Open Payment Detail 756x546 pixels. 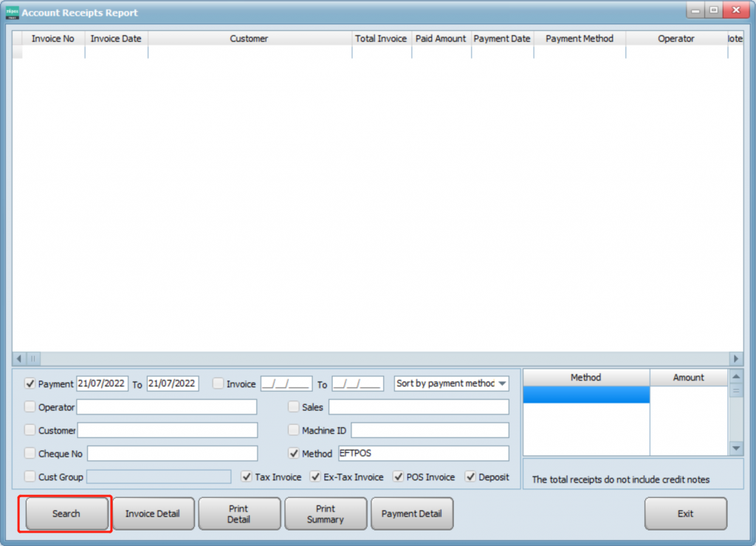411,513
